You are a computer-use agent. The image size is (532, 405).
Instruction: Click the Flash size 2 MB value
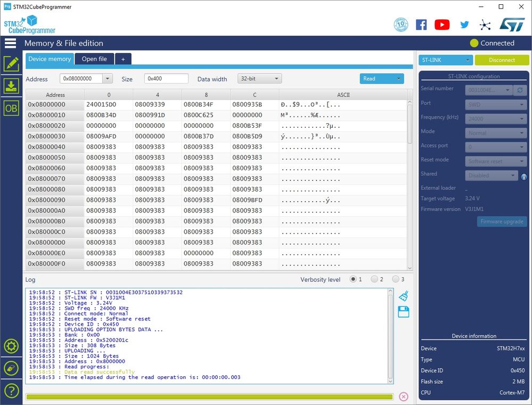click(519, 381)
